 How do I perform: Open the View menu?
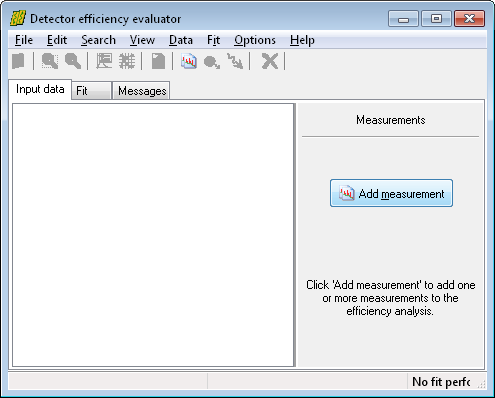pyautogui.click(x=142, y=40)
